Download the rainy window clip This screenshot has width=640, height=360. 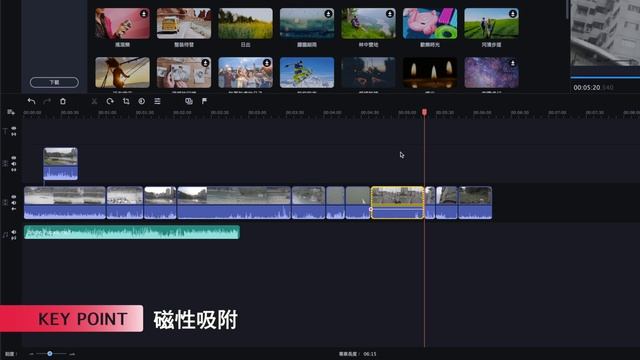tap(328, 14)
